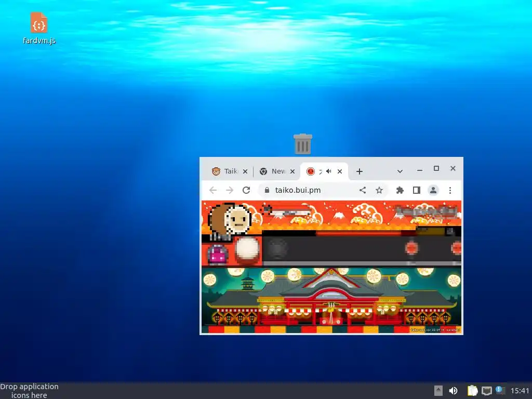Open the Extensions puzzle-piece menu

coord(400,190)
